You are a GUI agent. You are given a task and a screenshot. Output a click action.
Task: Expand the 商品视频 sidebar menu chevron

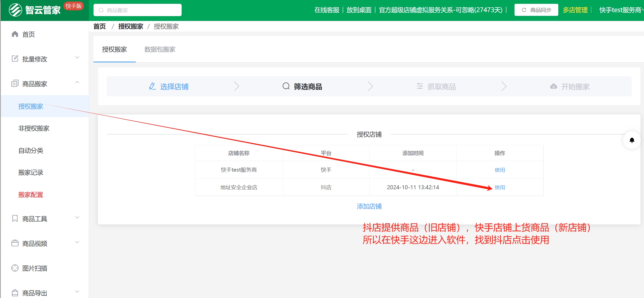coord(77,242)
